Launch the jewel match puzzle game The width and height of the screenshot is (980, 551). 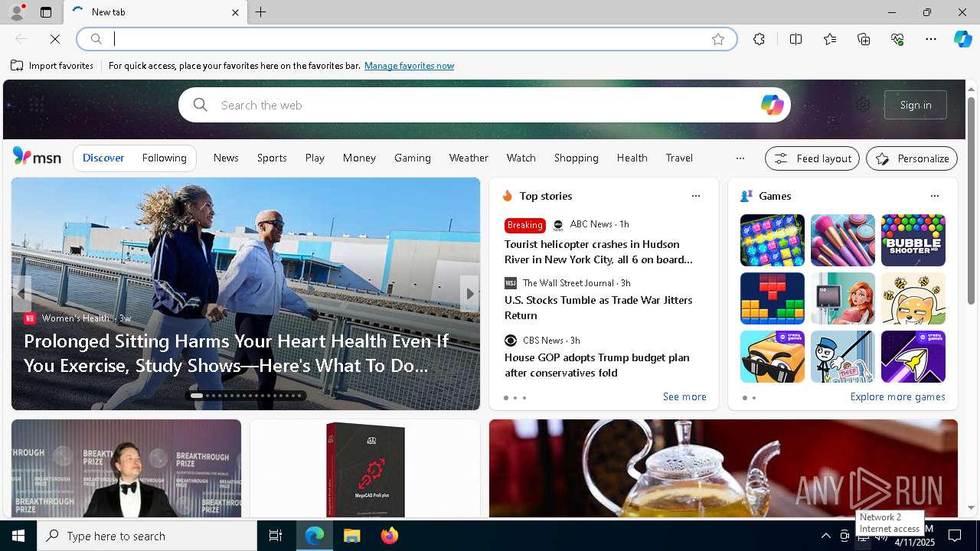pos(772,240)
